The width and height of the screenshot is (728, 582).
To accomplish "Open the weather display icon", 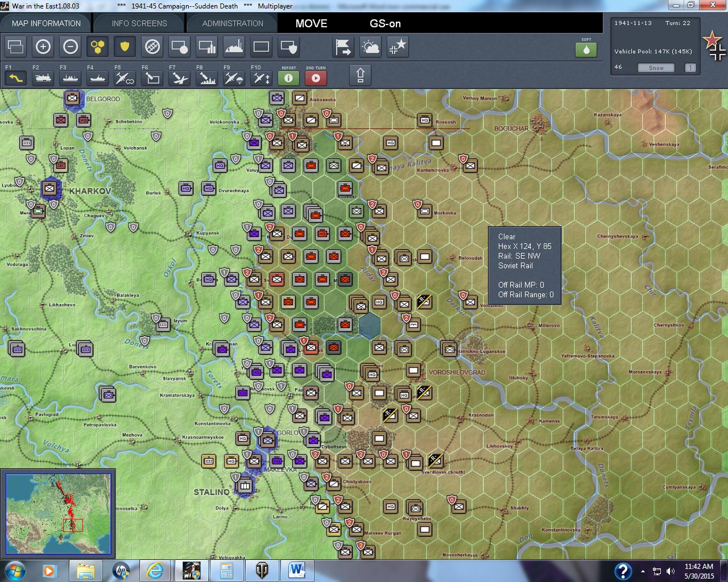I will point(370,47).
